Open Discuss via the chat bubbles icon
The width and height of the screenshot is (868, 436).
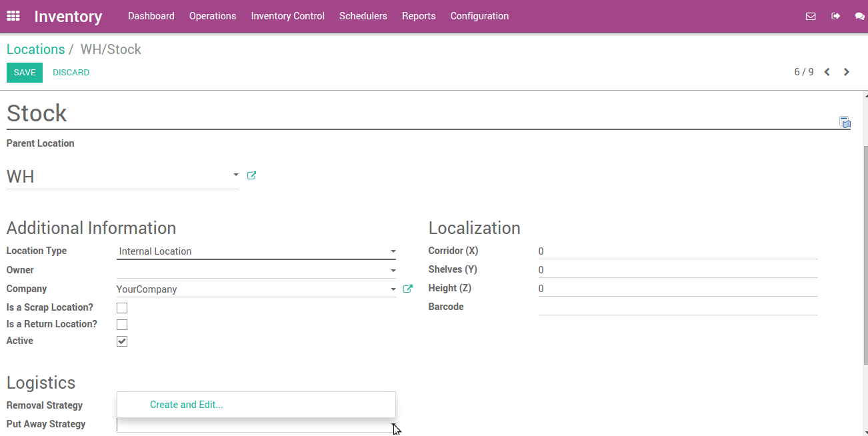click(860, 16)
